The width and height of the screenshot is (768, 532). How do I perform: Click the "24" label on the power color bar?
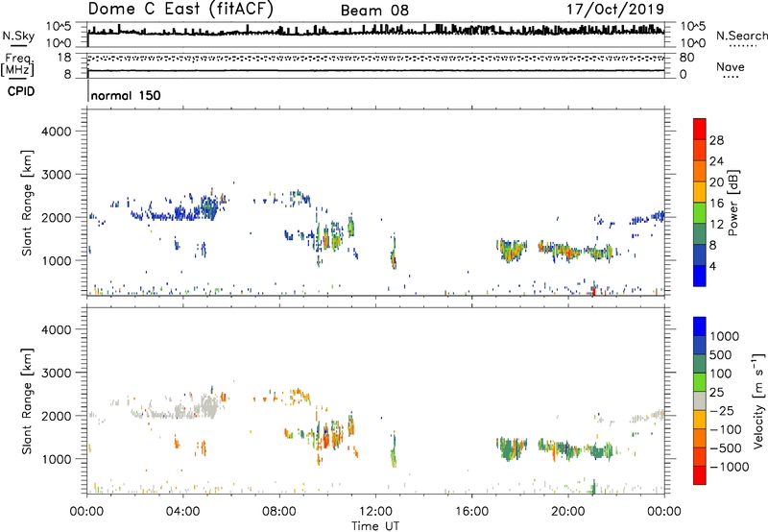(x=716, y=161)
